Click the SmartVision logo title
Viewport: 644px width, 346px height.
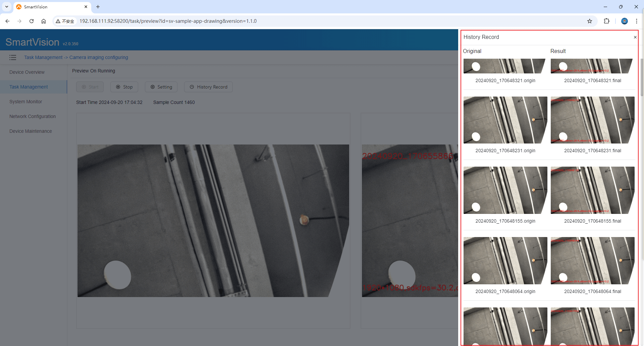tap(32, 42)
